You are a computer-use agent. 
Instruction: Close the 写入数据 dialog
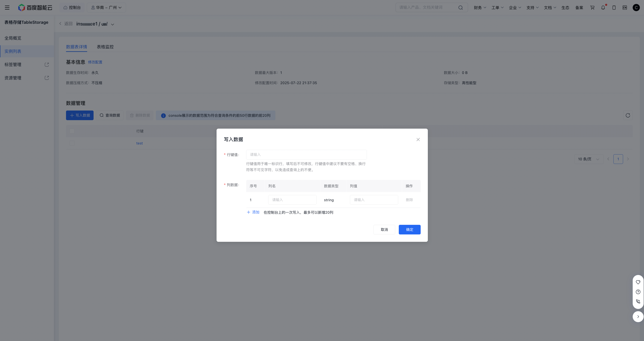[418, 140]
